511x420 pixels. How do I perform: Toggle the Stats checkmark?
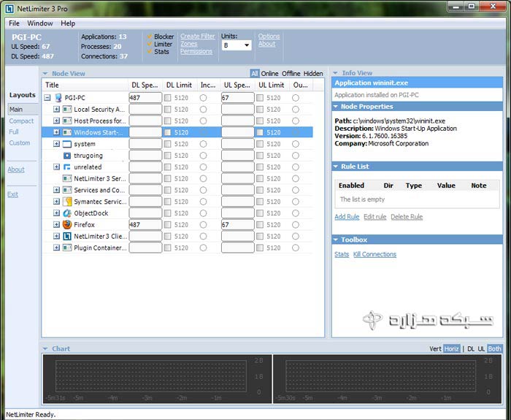pyautogui.click(x=150, y=52)
